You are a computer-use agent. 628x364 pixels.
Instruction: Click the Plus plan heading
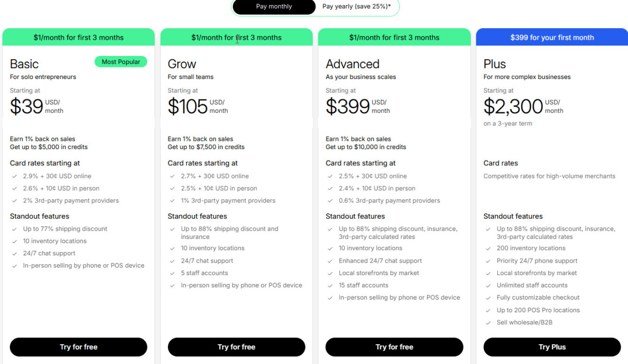(x=495, y=64)
